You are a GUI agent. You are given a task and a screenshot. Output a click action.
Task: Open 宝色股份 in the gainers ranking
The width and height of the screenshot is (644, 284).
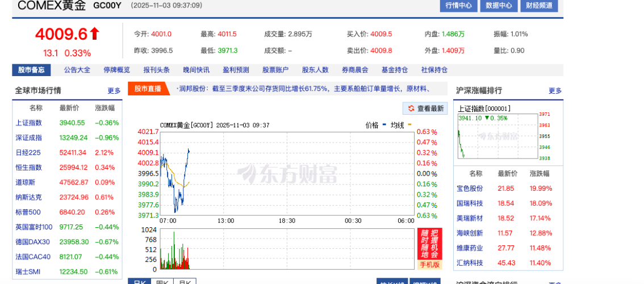(x=470, y=188)
